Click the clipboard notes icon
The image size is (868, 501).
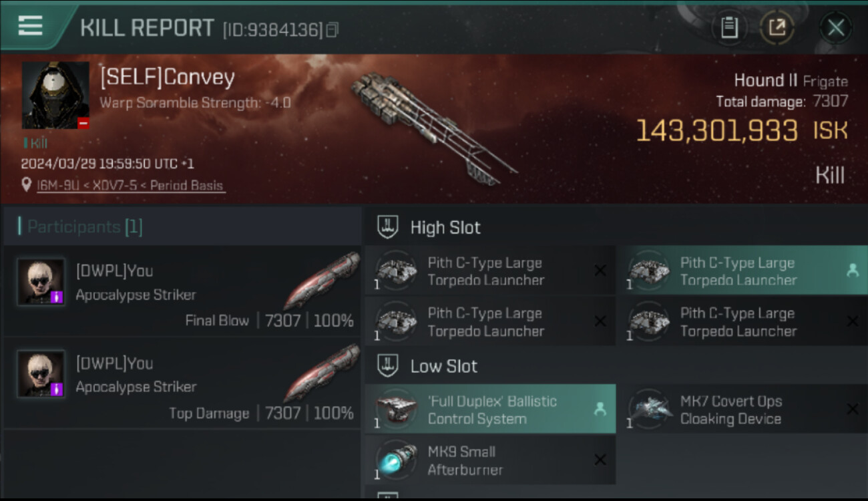pos(729,28)
